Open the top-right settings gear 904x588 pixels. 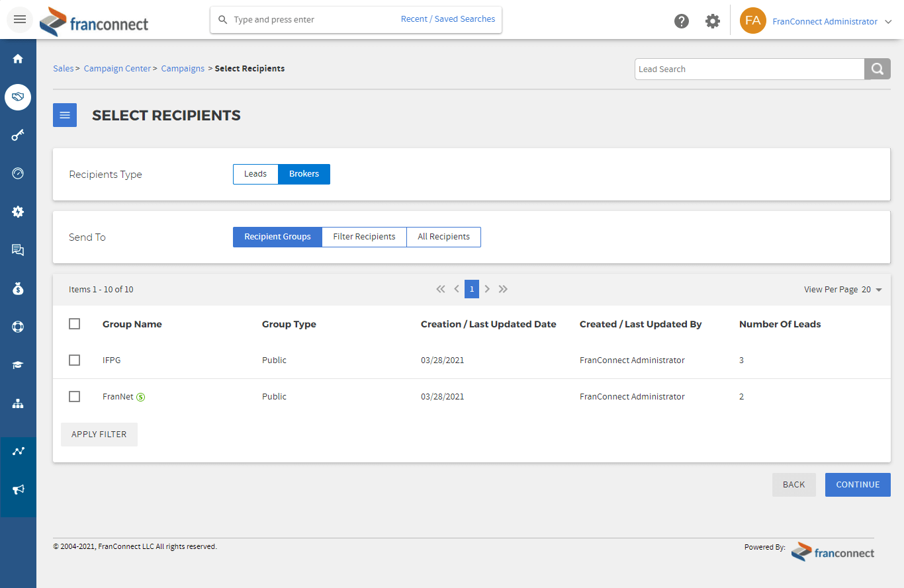point(713,21)
